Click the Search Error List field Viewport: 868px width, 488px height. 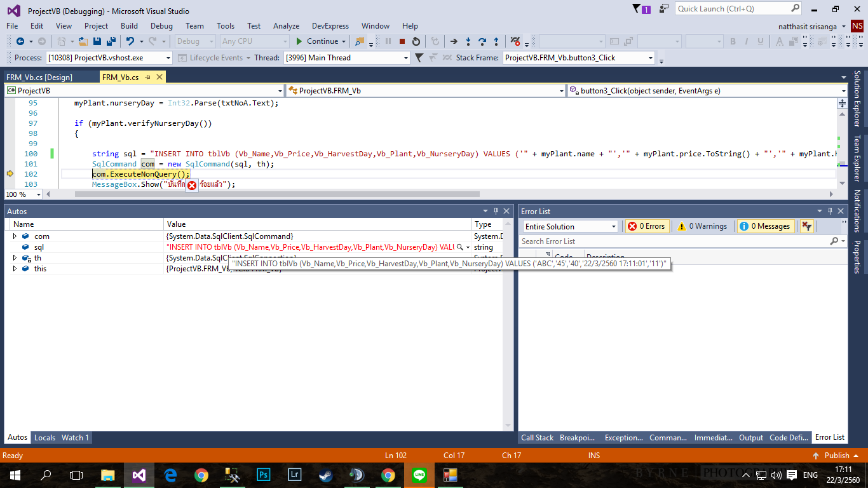(x=674, y=241)
